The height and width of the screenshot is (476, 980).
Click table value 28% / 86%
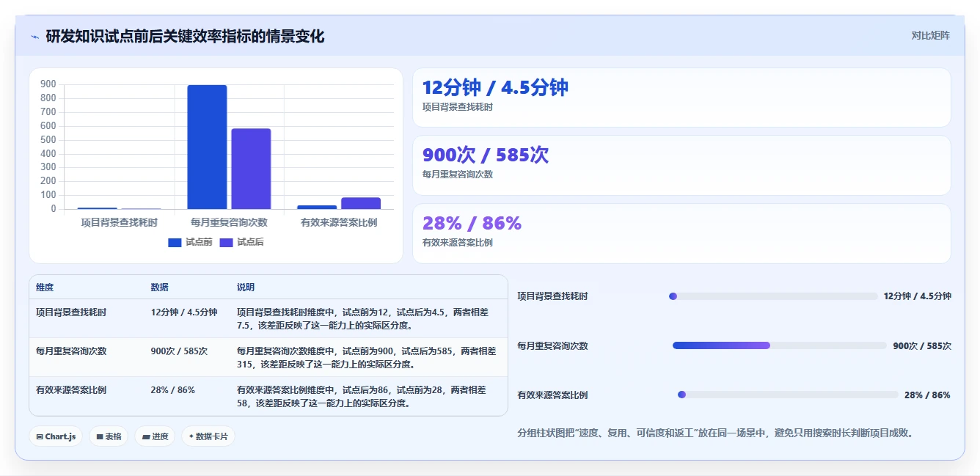point(172,390)
